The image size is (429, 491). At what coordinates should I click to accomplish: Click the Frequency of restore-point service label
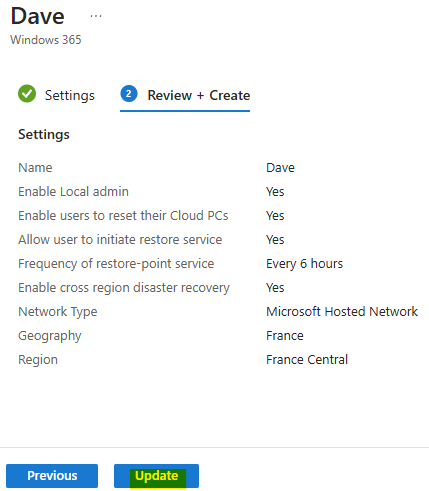(116, 264)
